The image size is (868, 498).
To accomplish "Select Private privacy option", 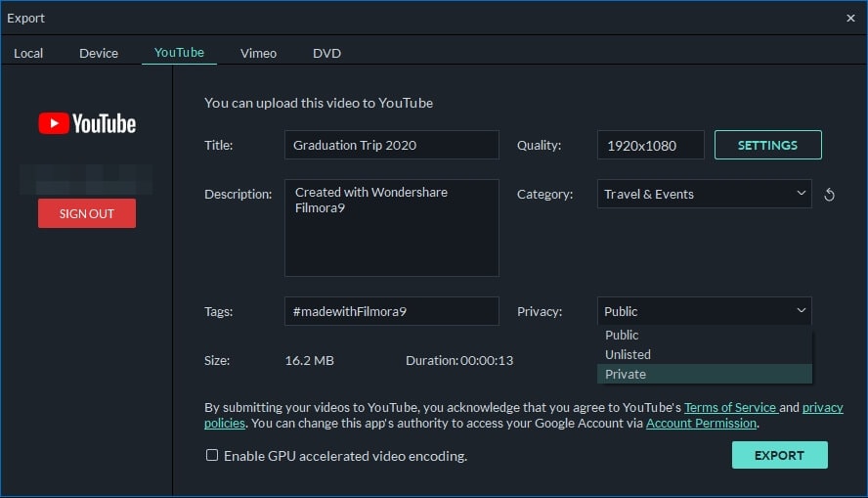I will click(x=626, y=374).
